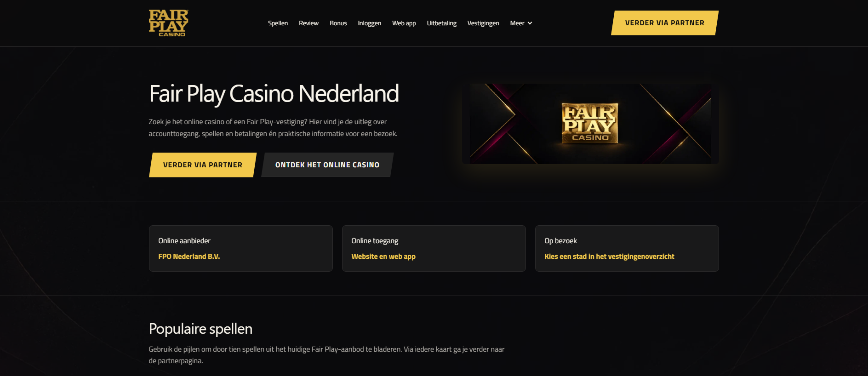Open the Vestigingen page
Viewport: 868px width, 376px height.
click(483, 23)
